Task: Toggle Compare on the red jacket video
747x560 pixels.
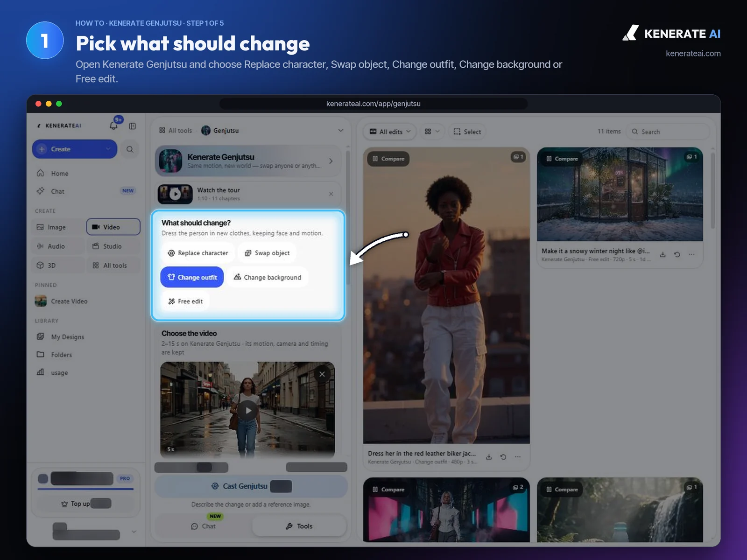Action: point(388,159)
